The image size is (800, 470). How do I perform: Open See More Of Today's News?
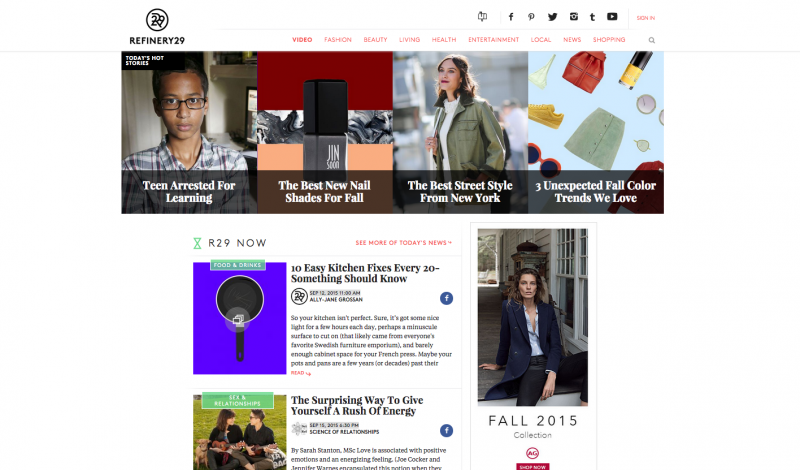point(403,243)
